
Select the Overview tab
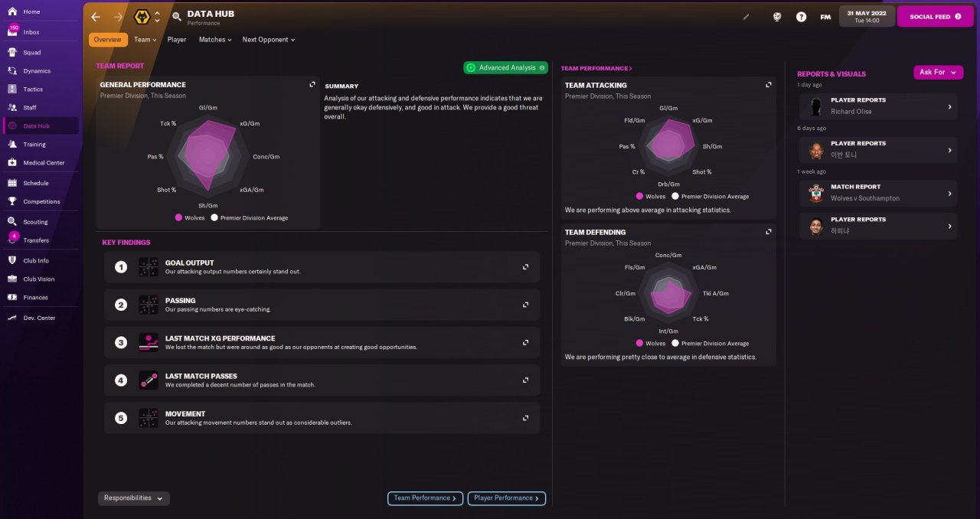click(x=108, y=40)
